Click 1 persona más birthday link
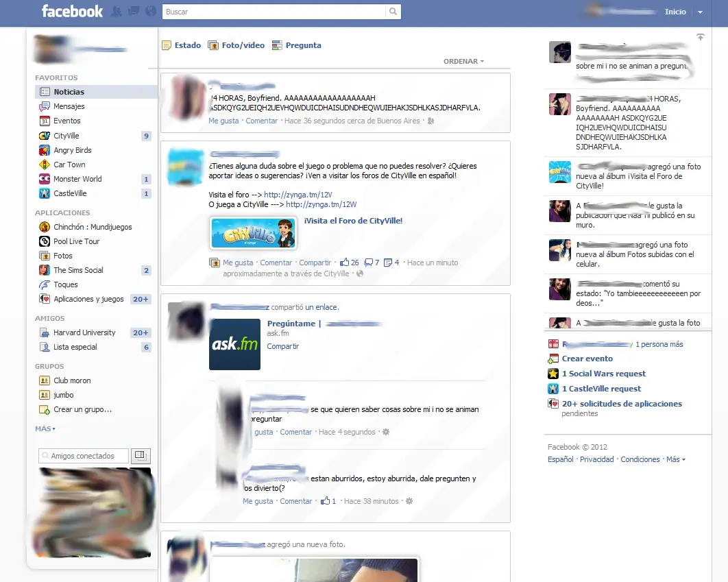The image size is (728, 582). pyautogui.click(x=659, y=344)
